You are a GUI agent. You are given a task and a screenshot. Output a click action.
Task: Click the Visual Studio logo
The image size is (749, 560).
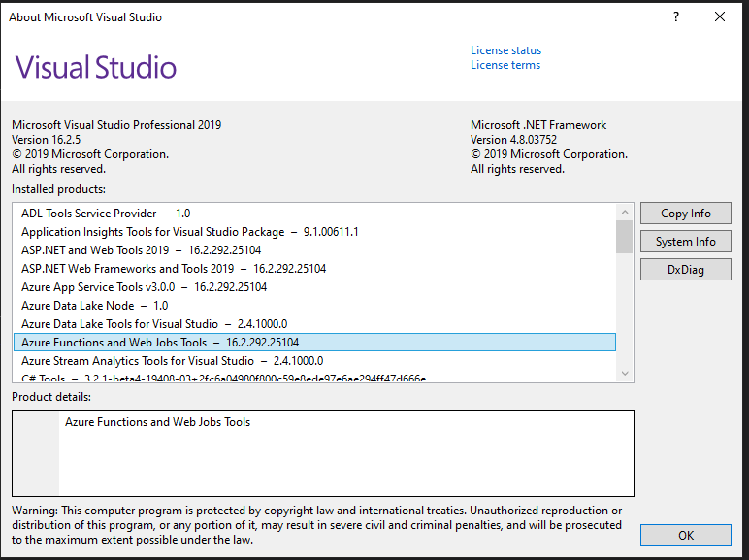coord(95,67)
